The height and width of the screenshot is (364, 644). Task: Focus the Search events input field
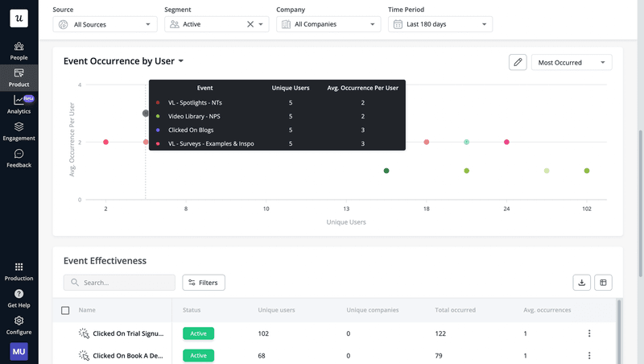click(x=119, y=283)
